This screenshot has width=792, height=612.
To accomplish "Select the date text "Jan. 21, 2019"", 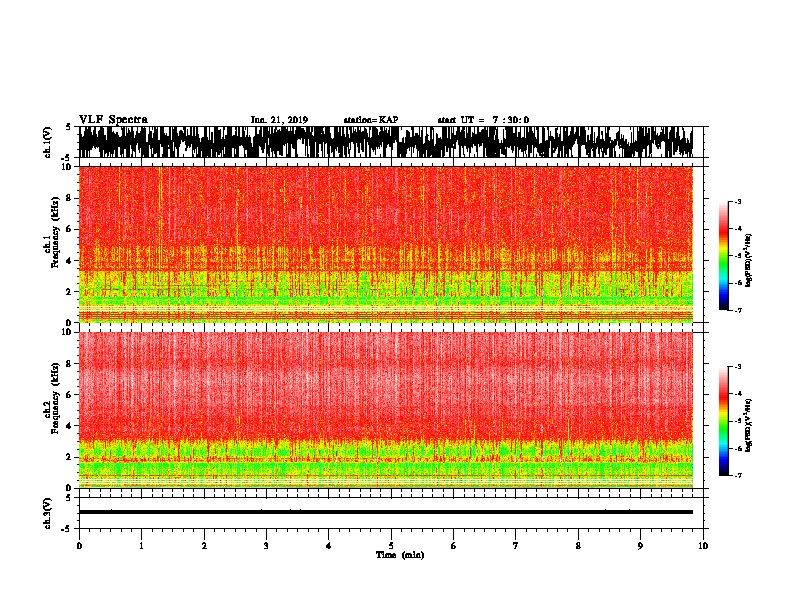I will pyautogui.click(x=279, y=120).
